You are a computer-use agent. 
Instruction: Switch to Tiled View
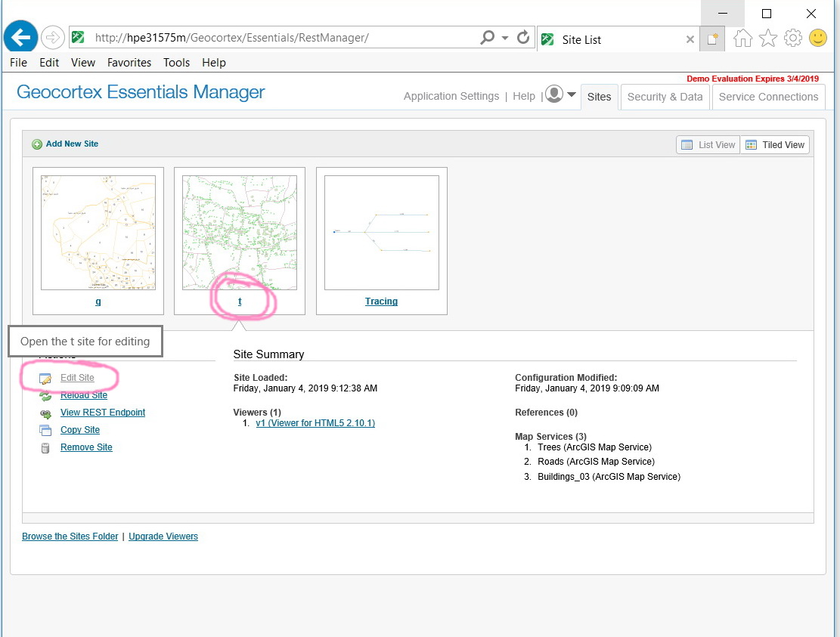tap(775, 144)
